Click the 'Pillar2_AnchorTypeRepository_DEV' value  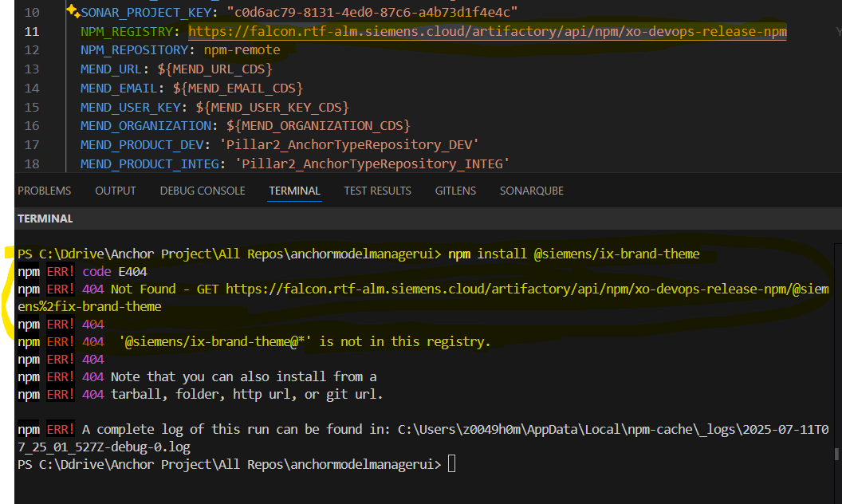[x=349, y=144]
